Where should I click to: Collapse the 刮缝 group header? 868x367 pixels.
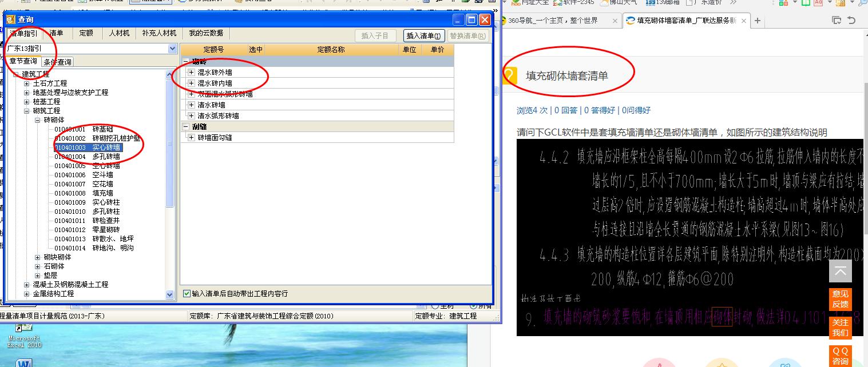(x=186, y=127)
